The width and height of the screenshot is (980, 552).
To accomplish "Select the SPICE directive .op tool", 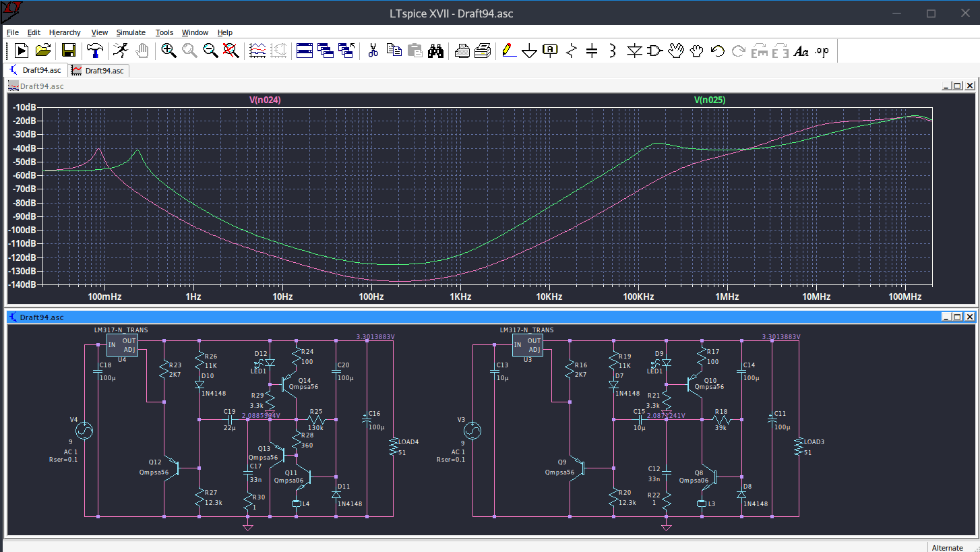I will pyautogui.click(x=822, y=51).
